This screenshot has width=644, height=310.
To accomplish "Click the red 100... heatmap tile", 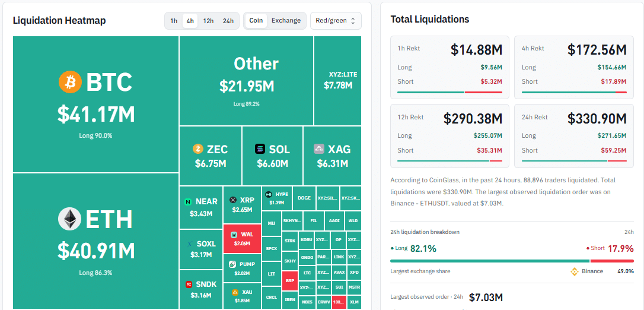I will pyautogui.click(x=339, y=302).
